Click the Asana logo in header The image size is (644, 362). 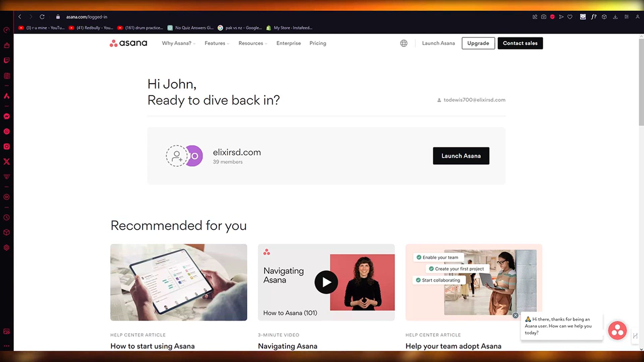[128, 43]
